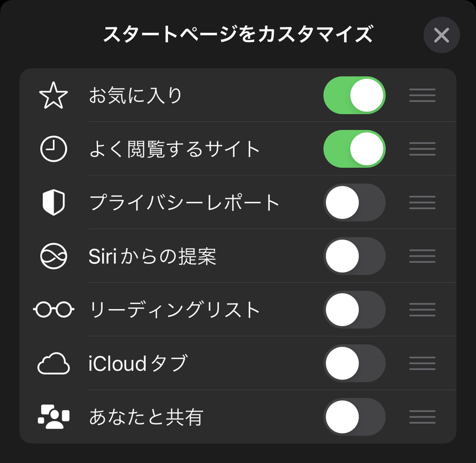Switch on the iCloudタブ toggle

[x=354, y=364]
